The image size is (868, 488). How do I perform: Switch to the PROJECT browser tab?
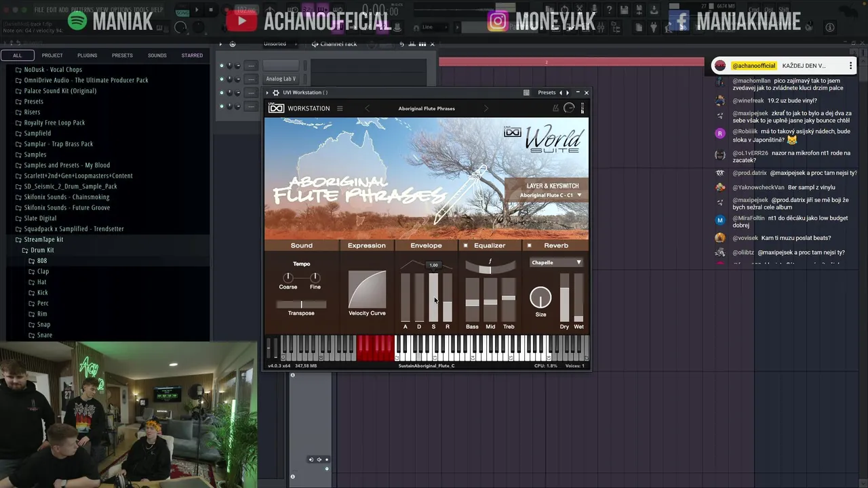52,56
